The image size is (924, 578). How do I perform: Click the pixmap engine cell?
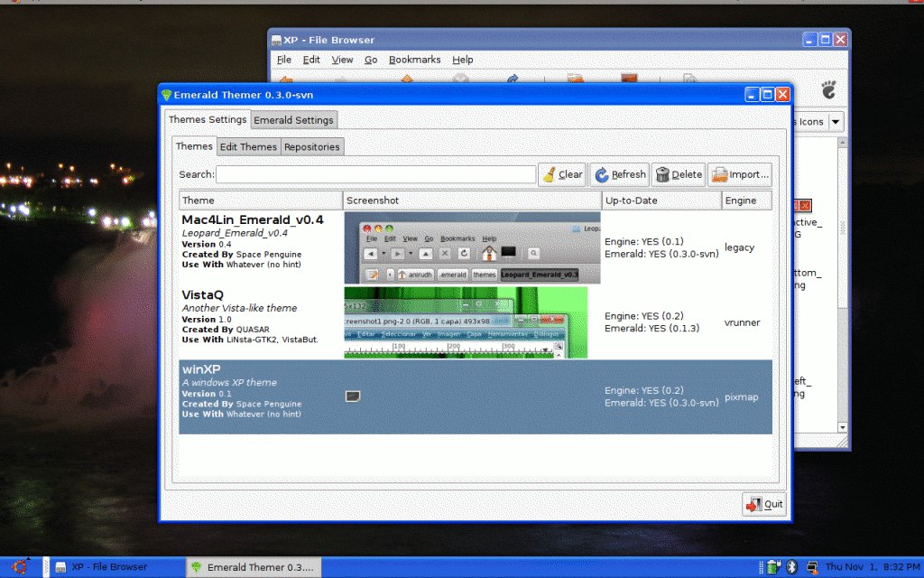coord(742,397)
